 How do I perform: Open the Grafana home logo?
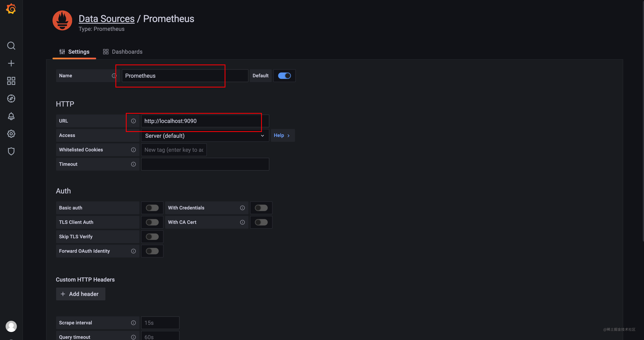[11, 9]
